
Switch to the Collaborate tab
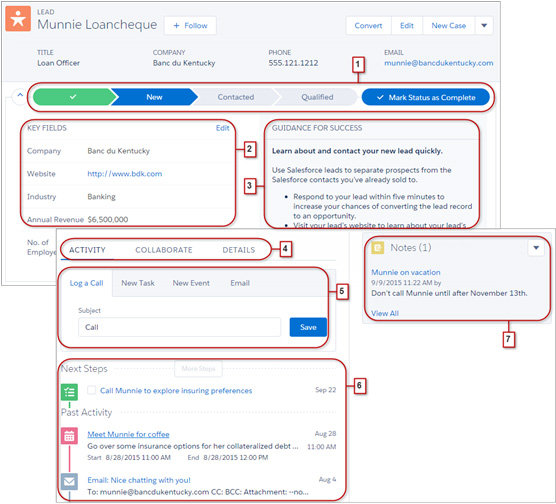pos(164,250)
